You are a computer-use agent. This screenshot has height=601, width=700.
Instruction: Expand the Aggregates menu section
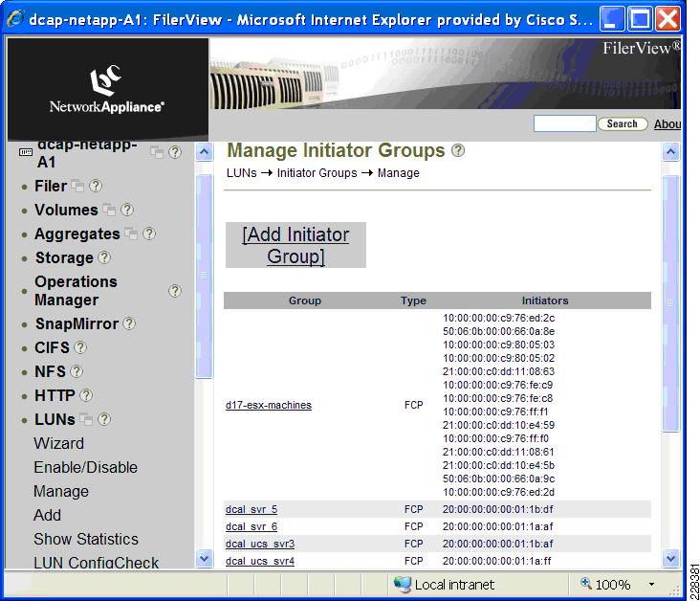point(77,234)
